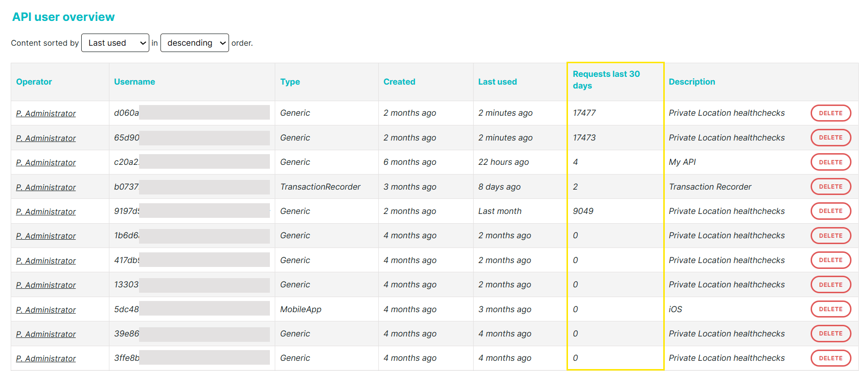868x371 pixels.
Task: Click the 'iOS' description cell
Action: point(675,309)
